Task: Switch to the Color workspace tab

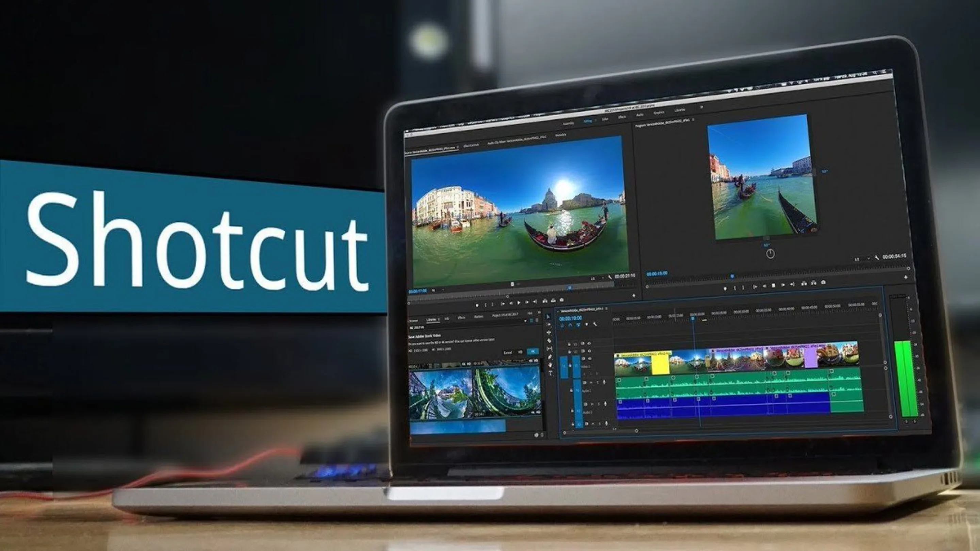Action: pos(605,119)
